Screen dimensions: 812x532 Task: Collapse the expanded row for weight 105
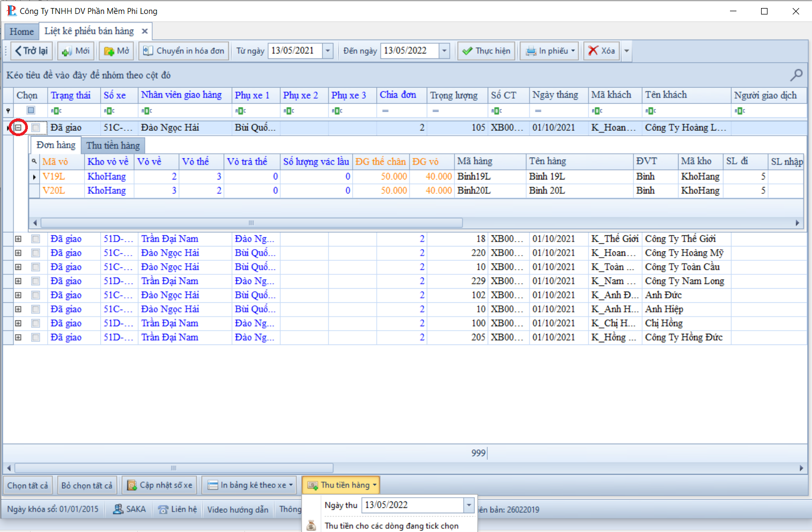coord(18,128)
